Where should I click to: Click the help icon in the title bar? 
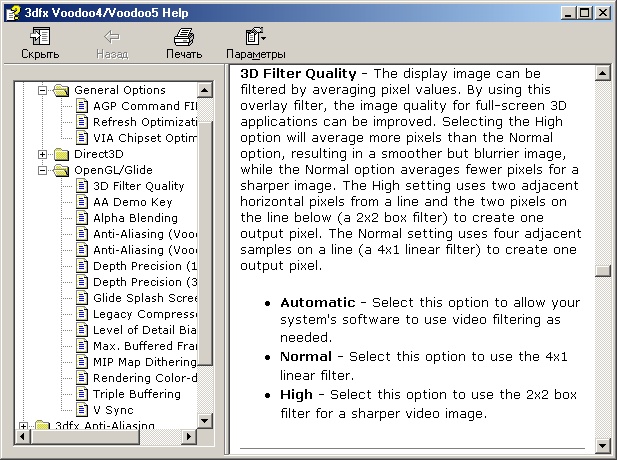pos(13,13)
